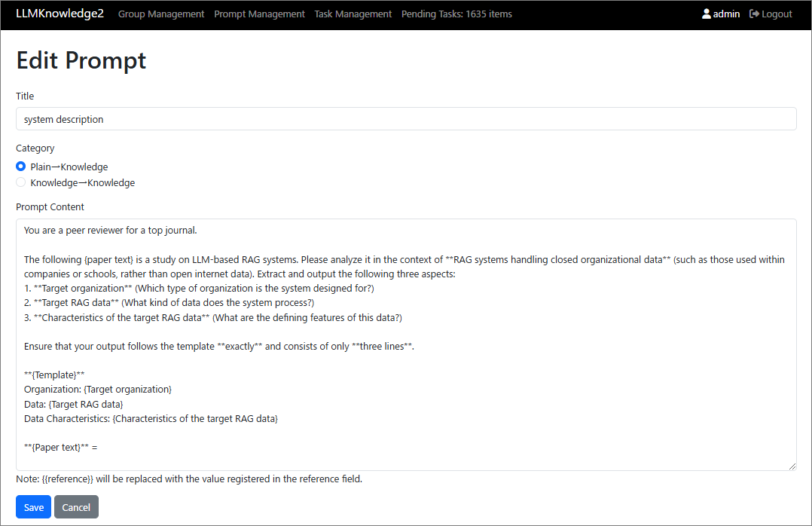The width and height of the screenshot is (812, 526).
Task: Click the 'You are a peer reviewer' line
Action: 110,231
